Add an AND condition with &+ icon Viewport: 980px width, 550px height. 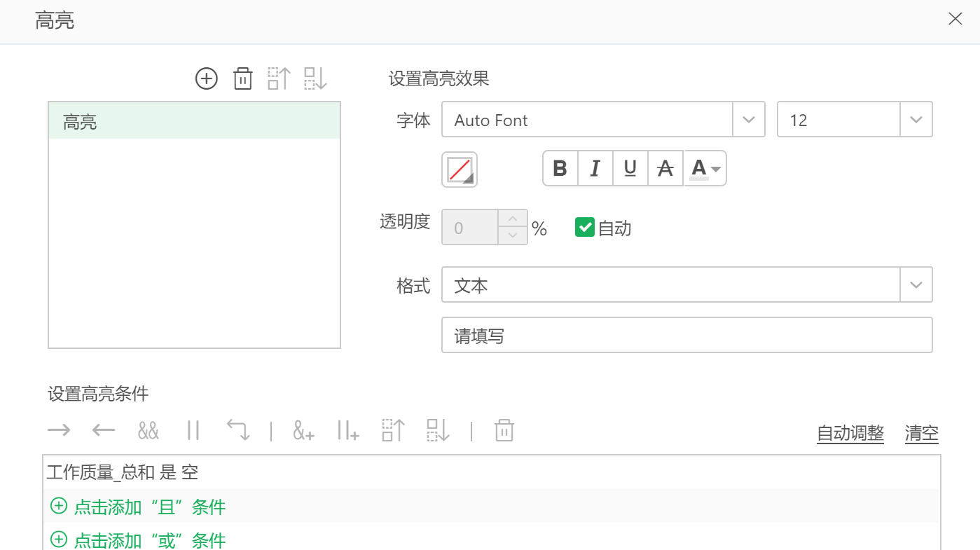coord(303,431)
